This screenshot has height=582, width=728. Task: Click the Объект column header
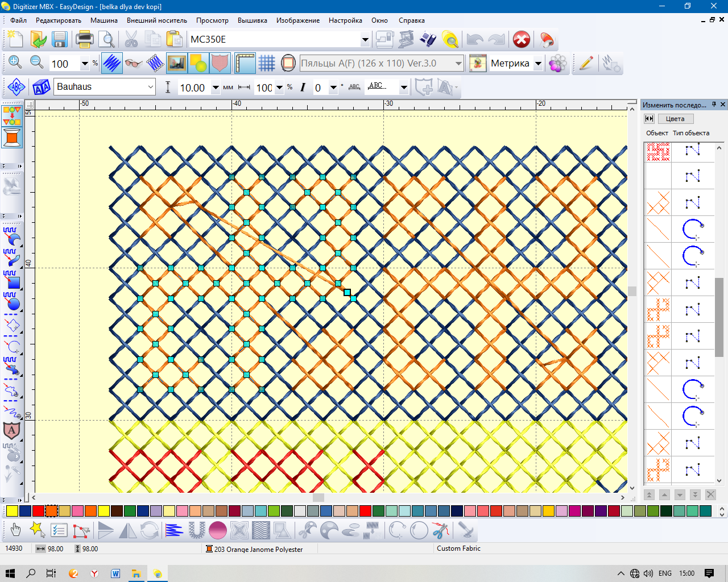657,133
